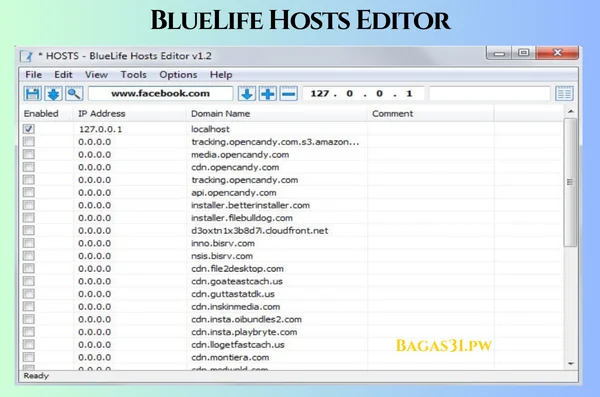Click the app icon in the title bar
The height and width of the screenshot is (397, 600).
(x=26, y=56)
